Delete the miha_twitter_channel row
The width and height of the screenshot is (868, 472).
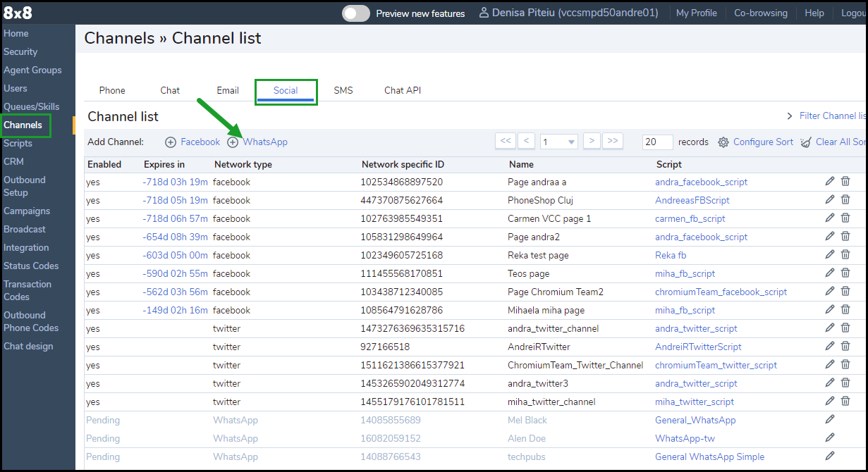click(x=845, y=401)
